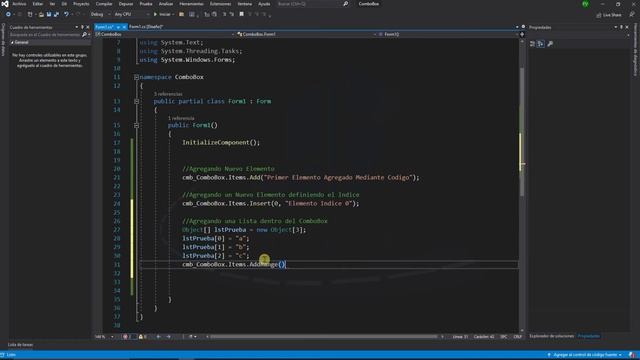Open the Form1() member navigation dropdown
The image size is (640, 360).
click(448, 35)
